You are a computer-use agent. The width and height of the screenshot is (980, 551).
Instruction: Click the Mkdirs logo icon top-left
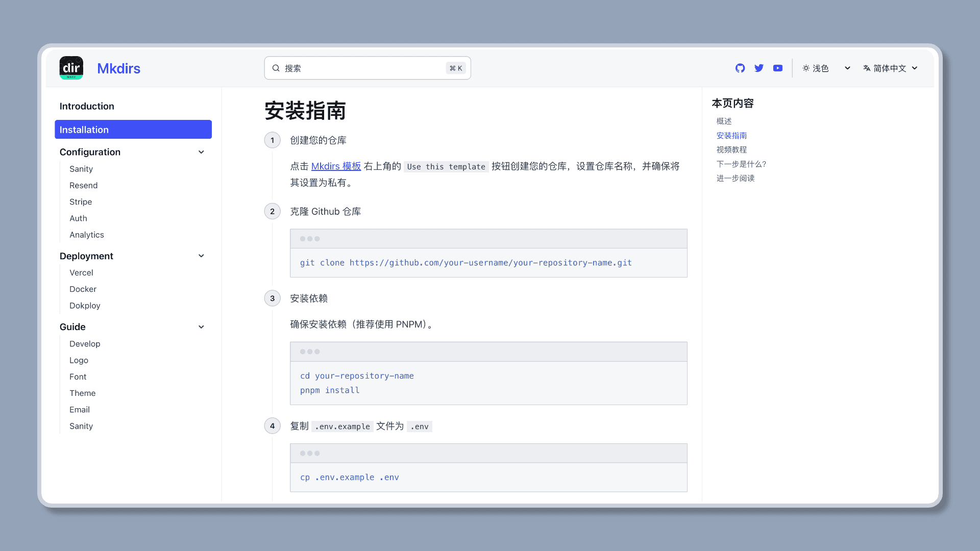point(70,68)
